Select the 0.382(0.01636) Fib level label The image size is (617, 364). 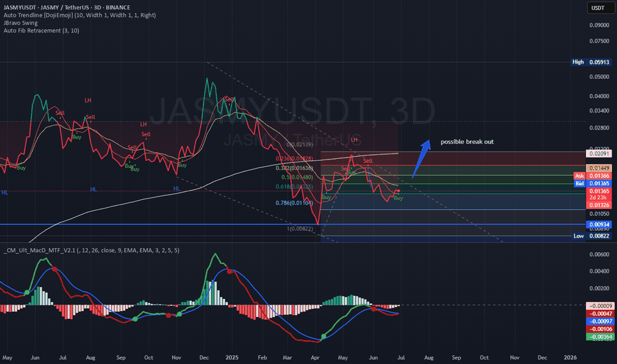click(295, 168)
